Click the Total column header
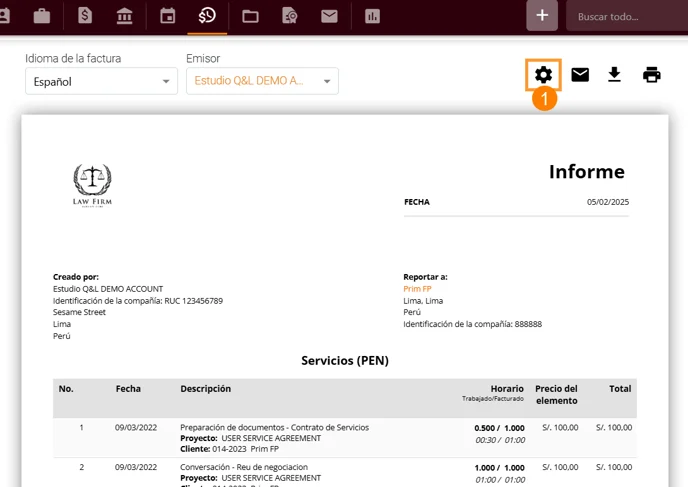 tap(620, 389)
